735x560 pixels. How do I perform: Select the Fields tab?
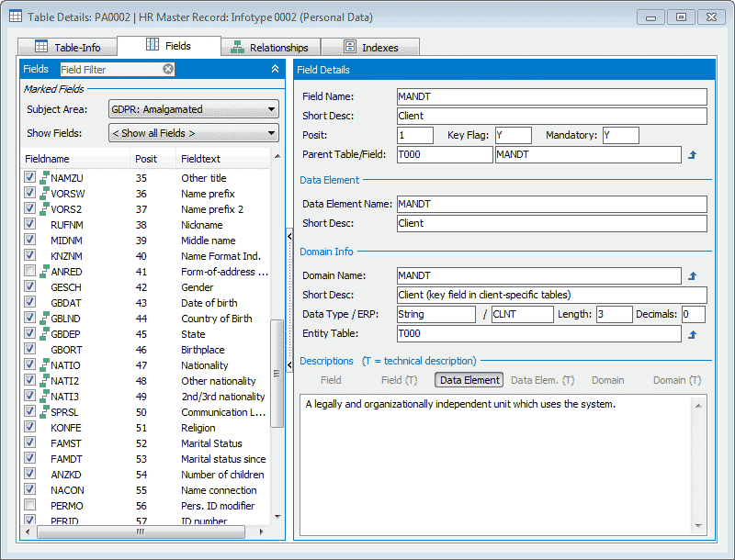click(169, 45)
